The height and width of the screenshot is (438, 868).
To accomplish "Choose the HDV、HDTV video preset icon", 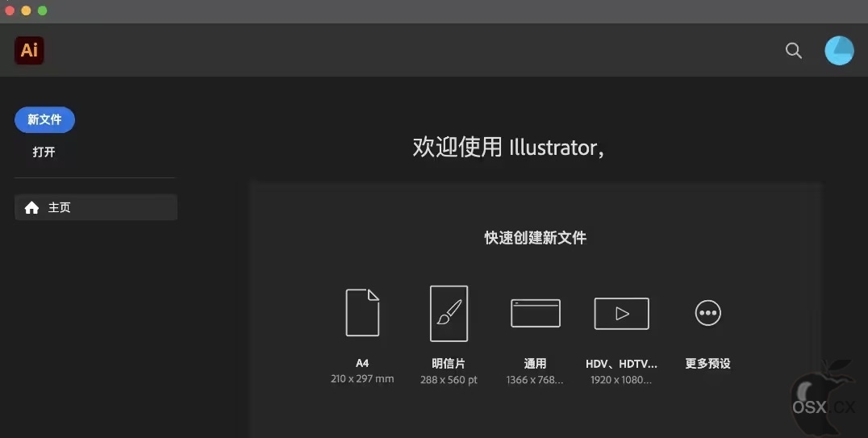I will pos(622,314).
